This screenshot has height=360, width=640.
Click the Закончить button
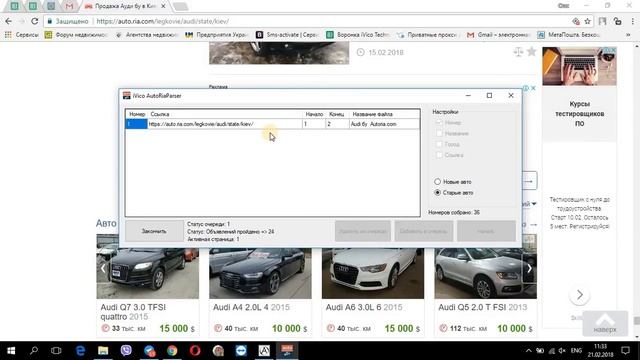pos(154,231)
